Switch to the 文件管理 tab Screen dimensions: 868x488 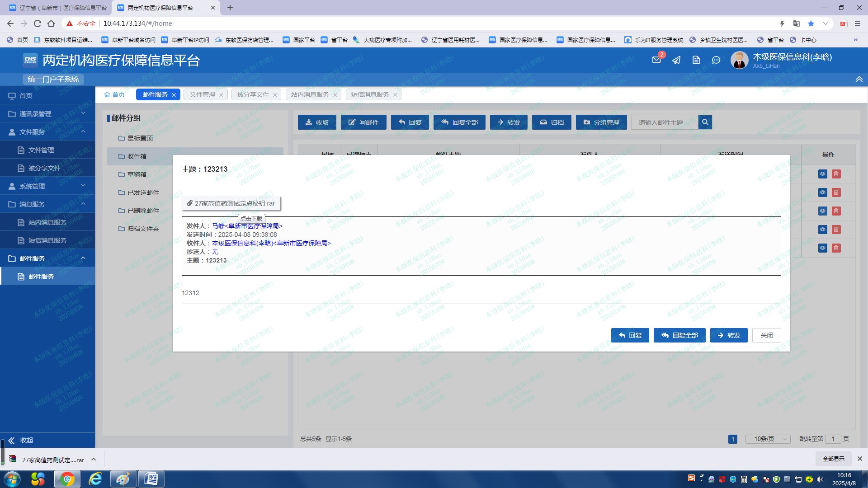coord(202,94)
